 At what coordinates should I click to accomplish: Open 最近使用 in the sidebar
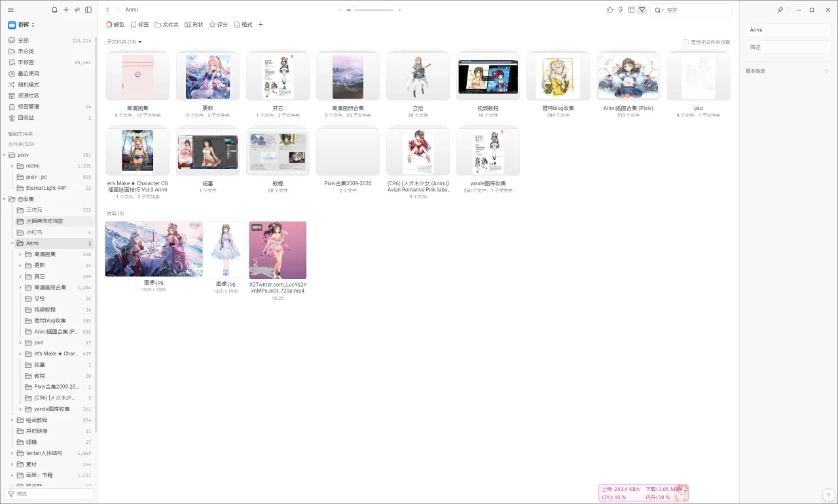click(x=49, y=73)
